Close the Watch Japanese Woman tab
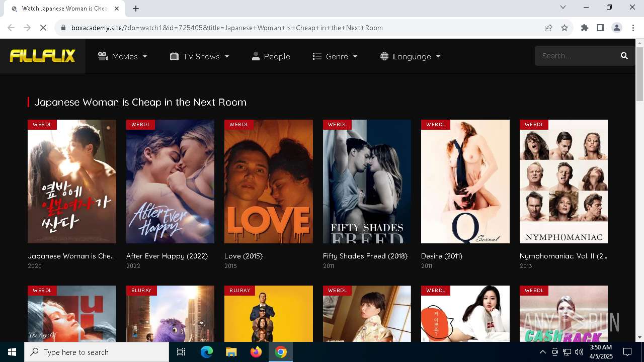The image size is (644, 362). pos(117,9)
